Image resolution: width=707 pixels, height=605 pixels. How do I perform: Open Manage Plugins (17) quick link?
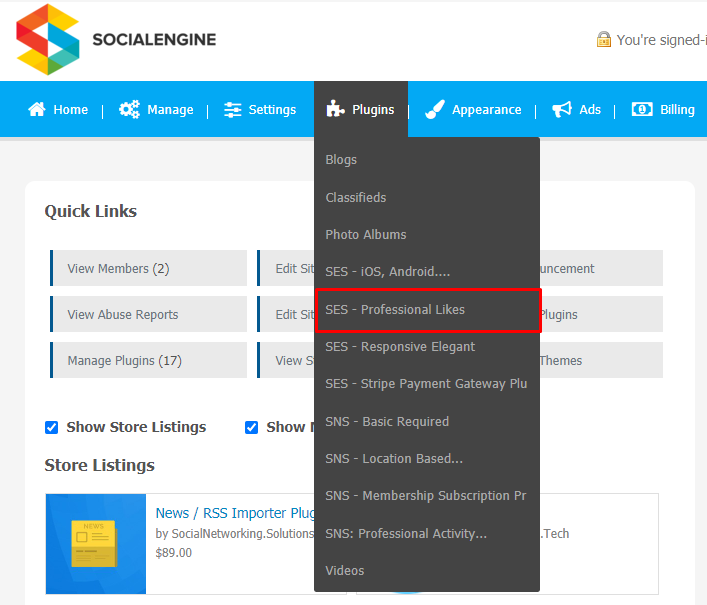tap(148, 360)
